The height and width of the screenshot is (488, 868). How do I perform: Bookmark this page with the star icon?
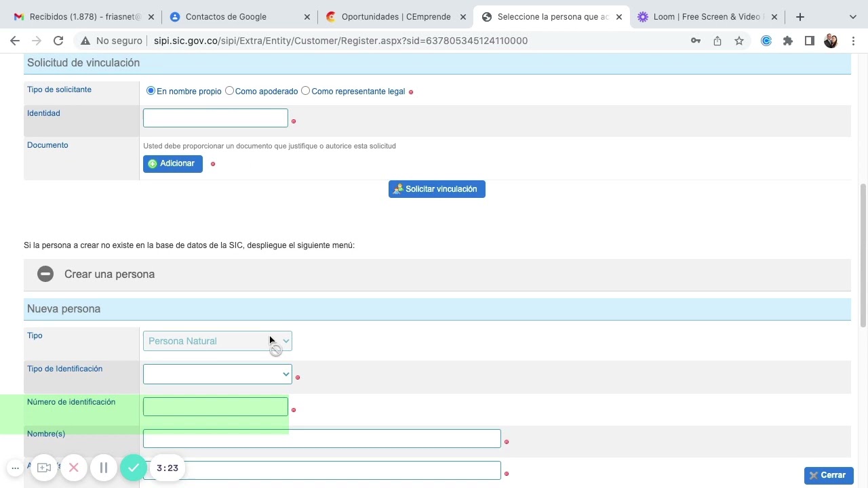click(x=739, y=41)
